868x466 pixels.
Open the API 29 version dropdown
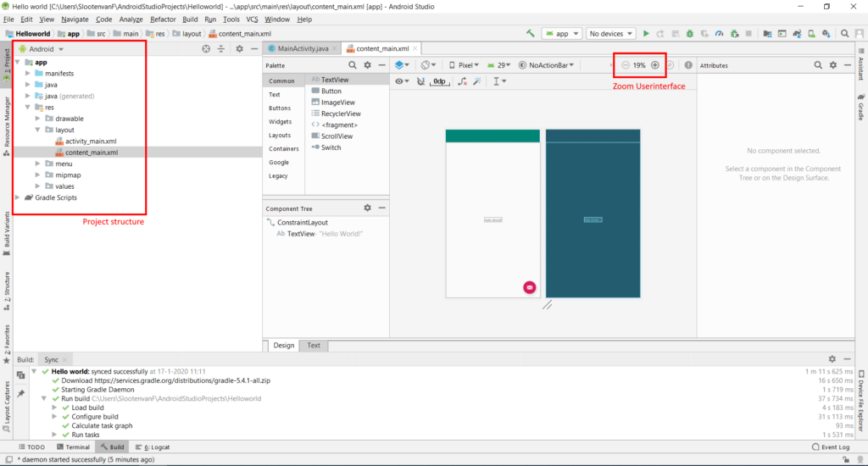point(498,64)
